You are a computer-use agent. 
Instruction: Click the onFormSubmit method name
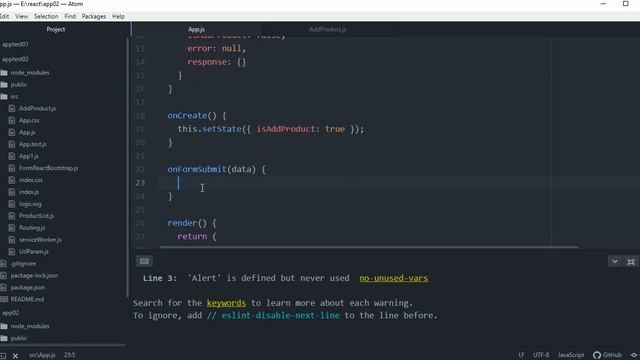tap(197, 169)
